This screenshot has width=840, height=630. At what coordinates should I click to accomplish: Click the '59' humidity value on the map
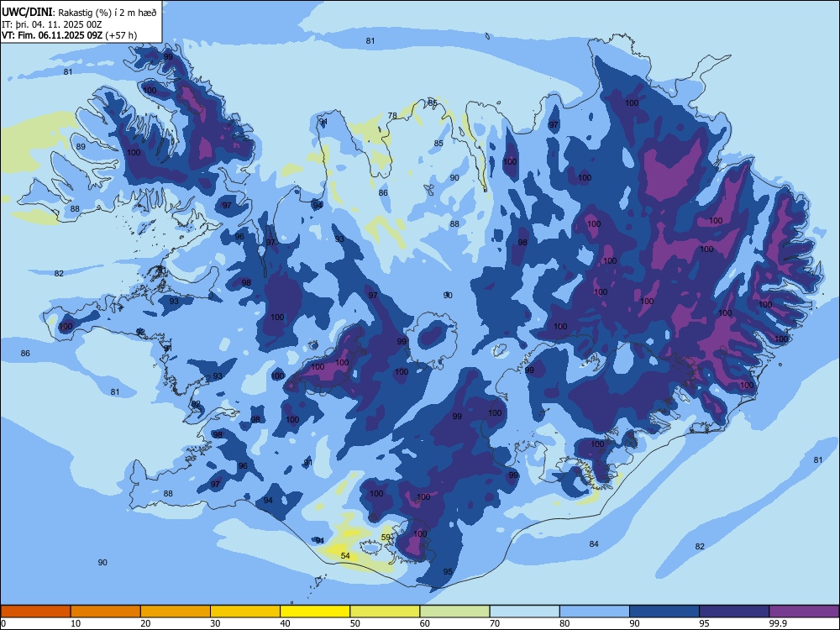(386, 538)
